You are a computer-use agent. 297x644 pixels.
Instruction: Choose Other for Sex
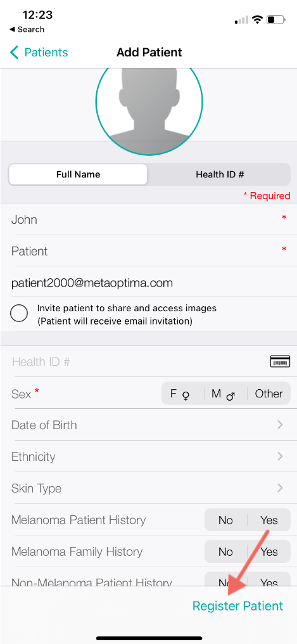point(269,394)
